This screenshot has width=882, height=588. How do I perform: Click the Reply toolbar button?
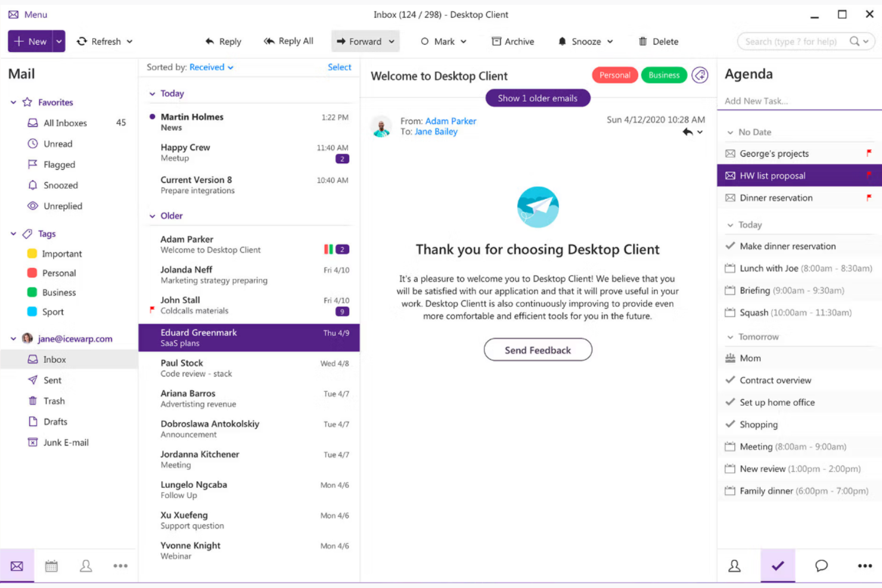pos(223,41)
